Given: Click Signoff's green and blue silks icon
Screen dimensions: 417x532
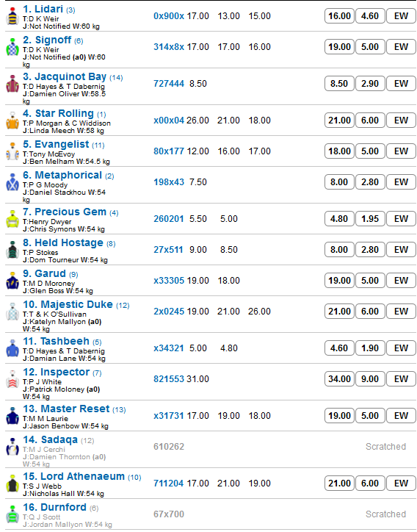Looking at the screenshot, I should (12, 47).
